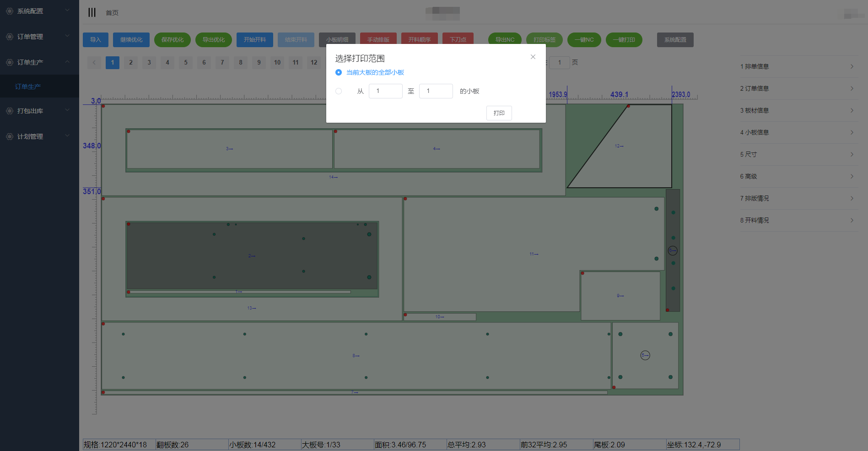Image resolution: width=868 pixels, height=451 pixels.
Task: Click the 系统配置 sidebar gear icon
Action: pyautogui.click(x=10, y=11)
